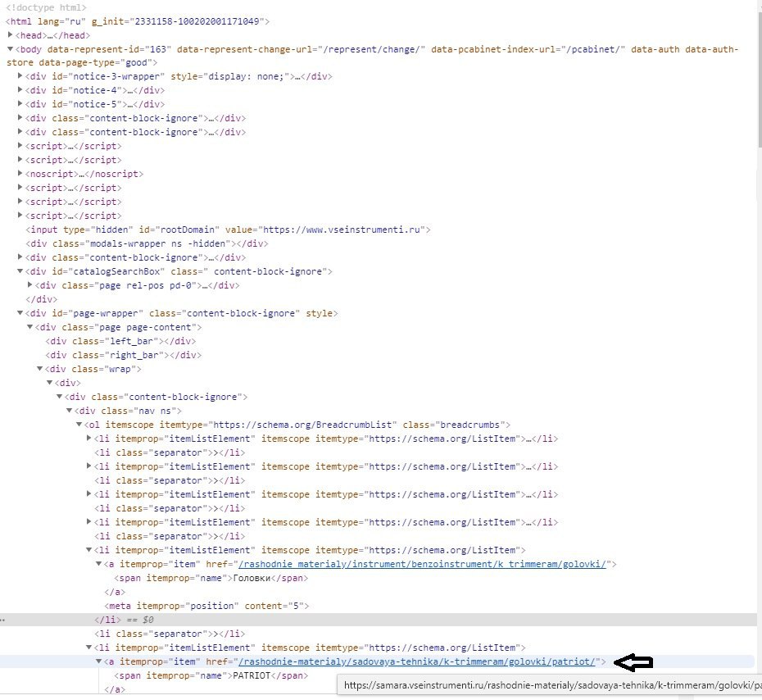Collapse the body element node
The height and width of the screenshot is (700, 762).
pos(10,49)
